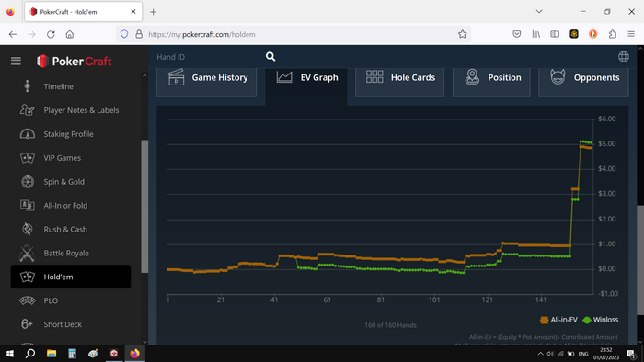644x362 pixels.
Task: Select the EV Graph tab
Action: [306, 84]
